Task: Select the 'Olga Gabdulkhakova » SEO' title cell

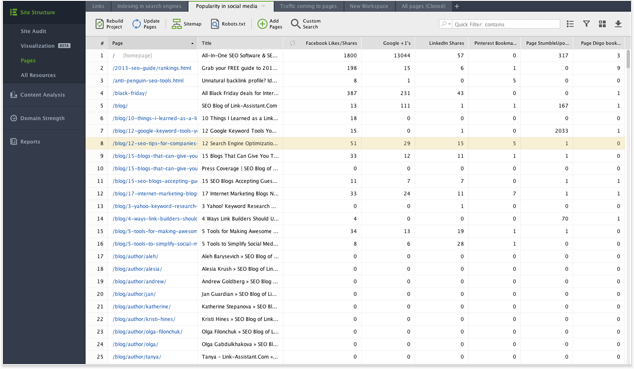Action: [240, 344]
